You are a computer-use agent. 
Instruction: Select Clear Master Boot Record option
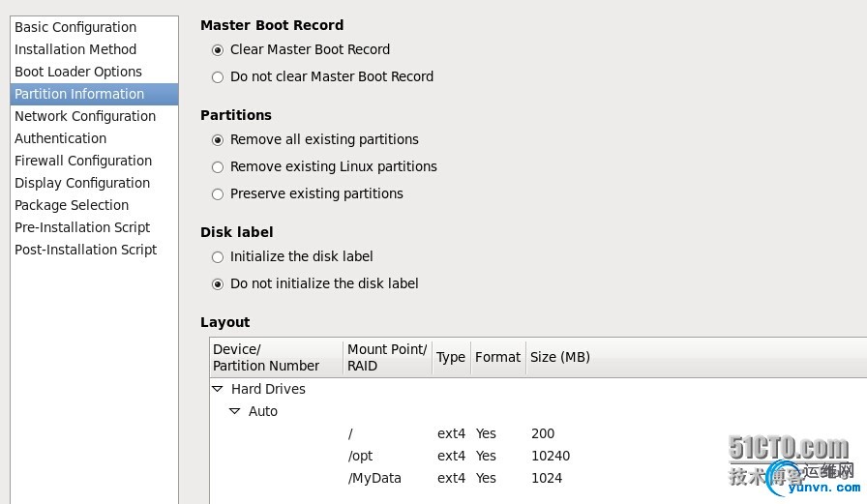pos(218,50)
